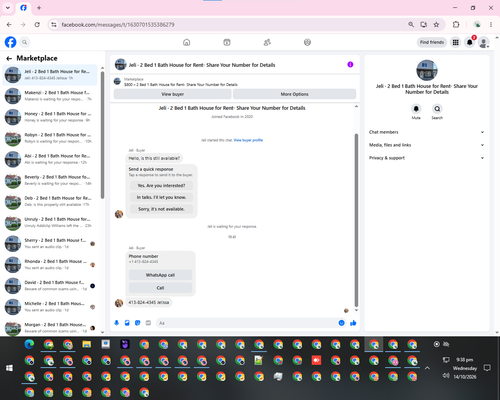
Task: Bookmark this page star icon
Action: point(436,24)
